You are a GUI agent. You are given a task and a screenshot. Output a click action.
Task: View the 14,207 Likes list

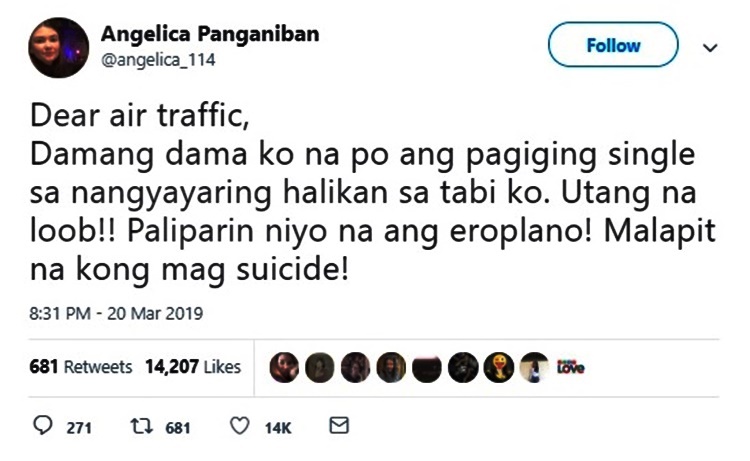[193, 367]
